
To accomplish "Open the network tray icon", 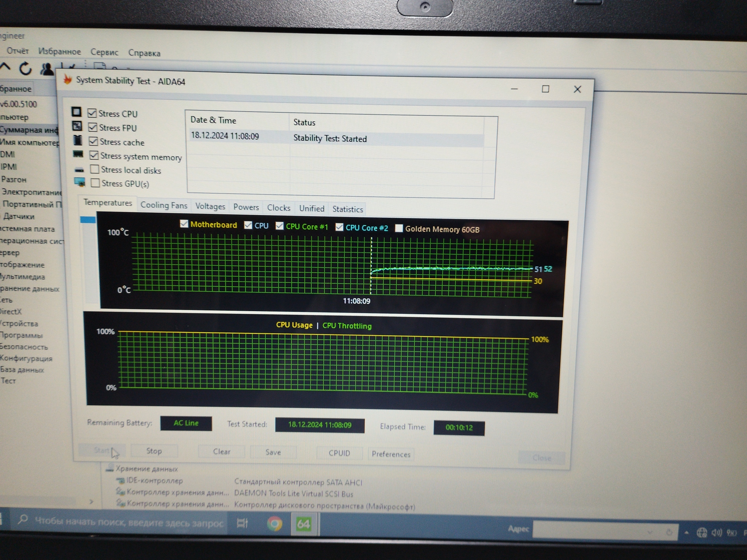I will (x=701, y=532).
